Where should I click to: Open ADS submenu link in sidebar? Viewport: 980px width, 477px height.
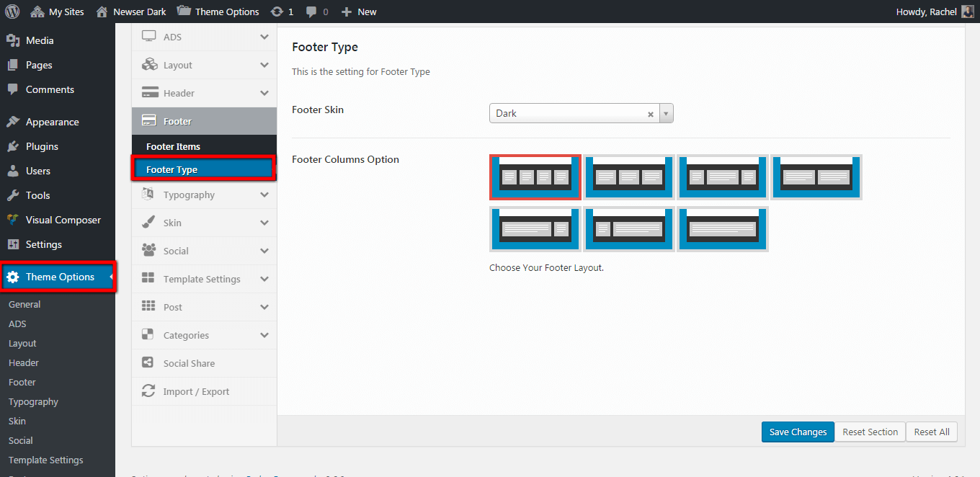click(x=17, y=324)
